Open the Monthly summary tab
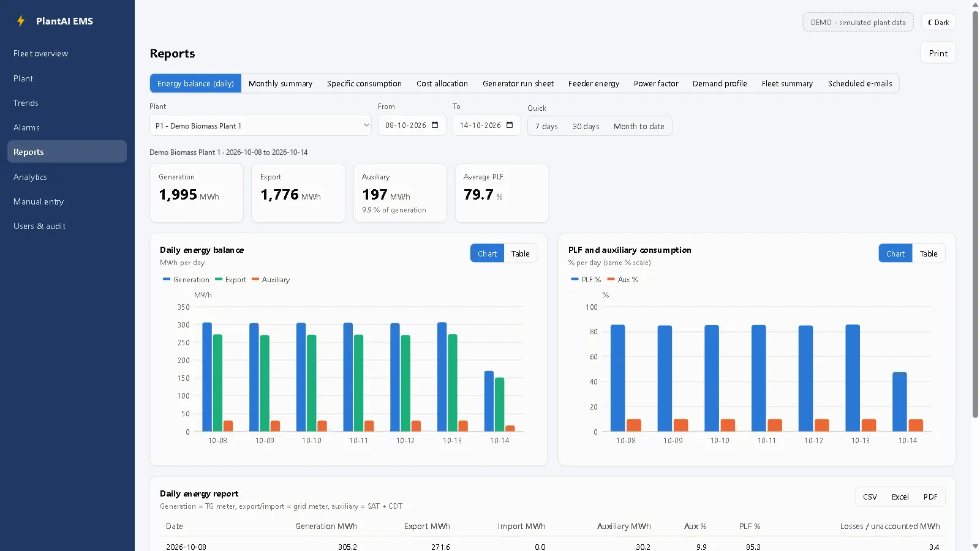The width and height of the screenshot is (980, 551). tap(281, 83)
